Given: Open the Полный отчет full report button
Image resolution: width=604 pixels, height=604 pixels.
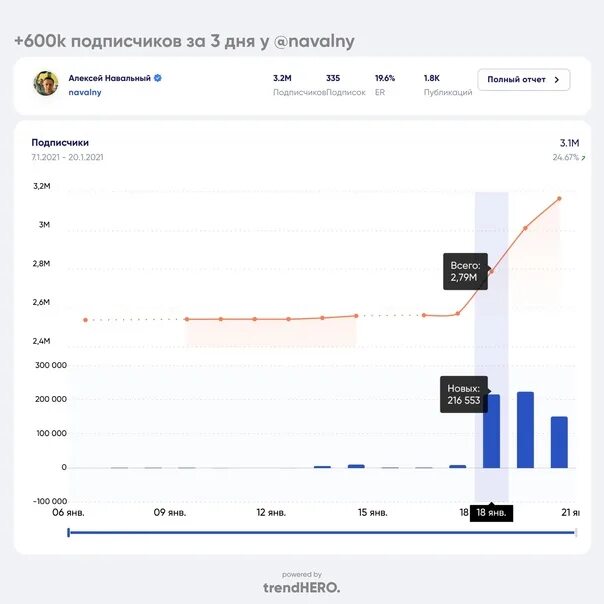Looking at the screenshot, I should pos(523,80).
